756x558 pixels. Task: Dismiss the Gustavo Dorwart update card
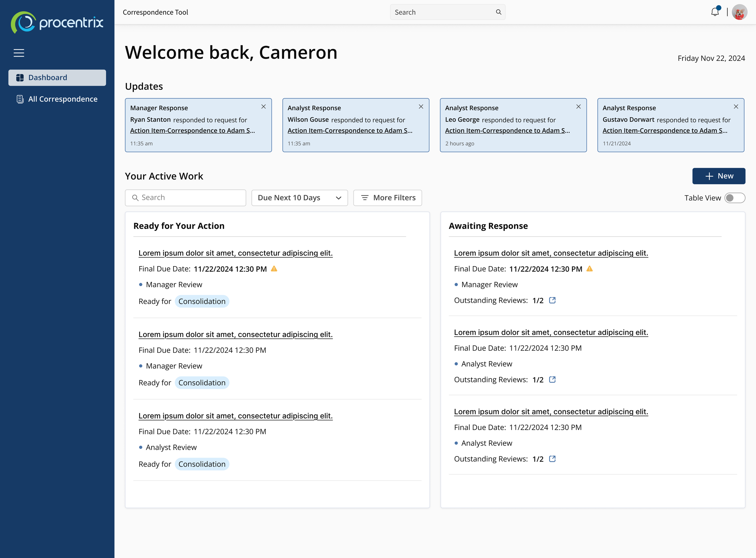point(736,107)
